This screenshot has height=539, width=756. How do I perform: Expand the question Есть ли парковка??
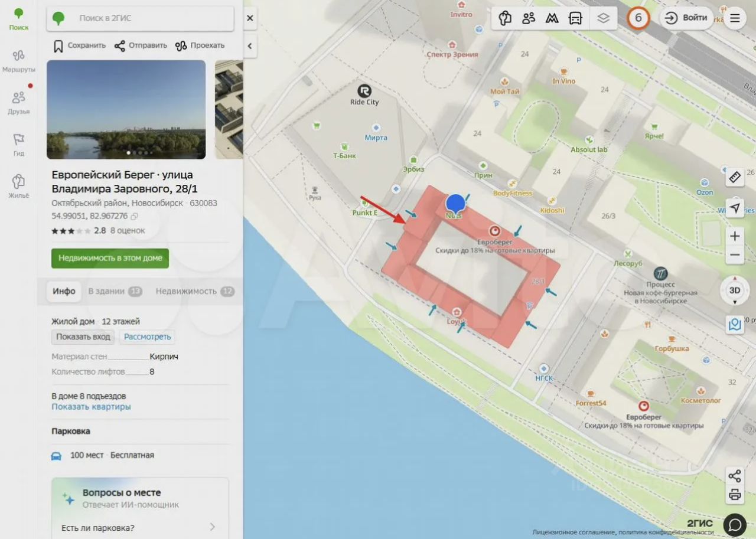139,527
